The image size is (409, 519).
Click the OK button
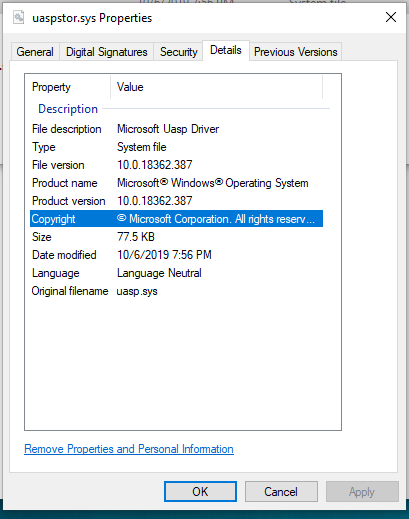click(200, 491)
